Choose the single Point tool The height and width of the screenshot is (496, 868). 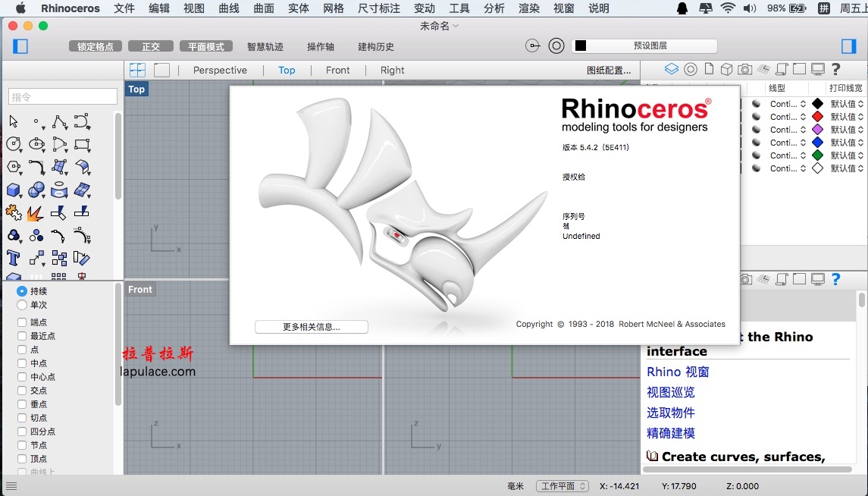(36, 121)
